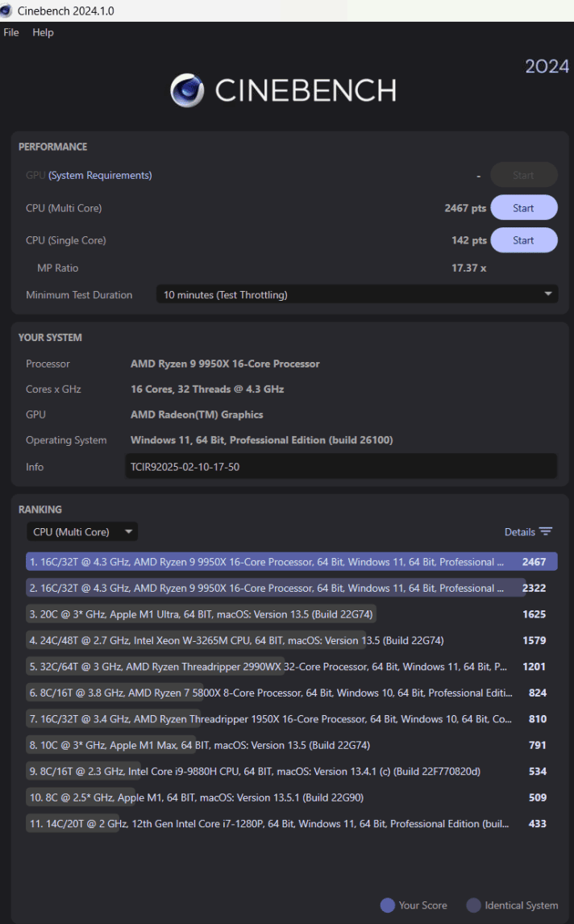The image size is (574, 924).
Task: Open the GPU System Requirements link
Action: [100, 175]
